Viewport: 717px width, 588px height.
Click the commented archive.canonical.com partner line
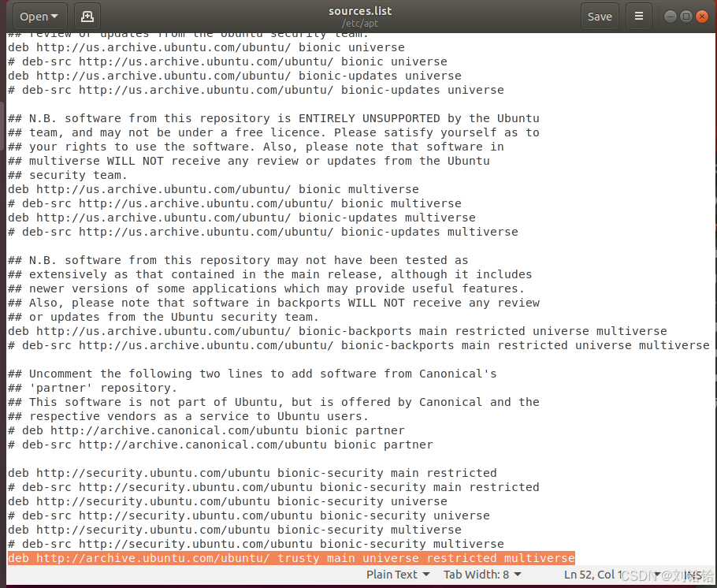[x=205, y=430]
